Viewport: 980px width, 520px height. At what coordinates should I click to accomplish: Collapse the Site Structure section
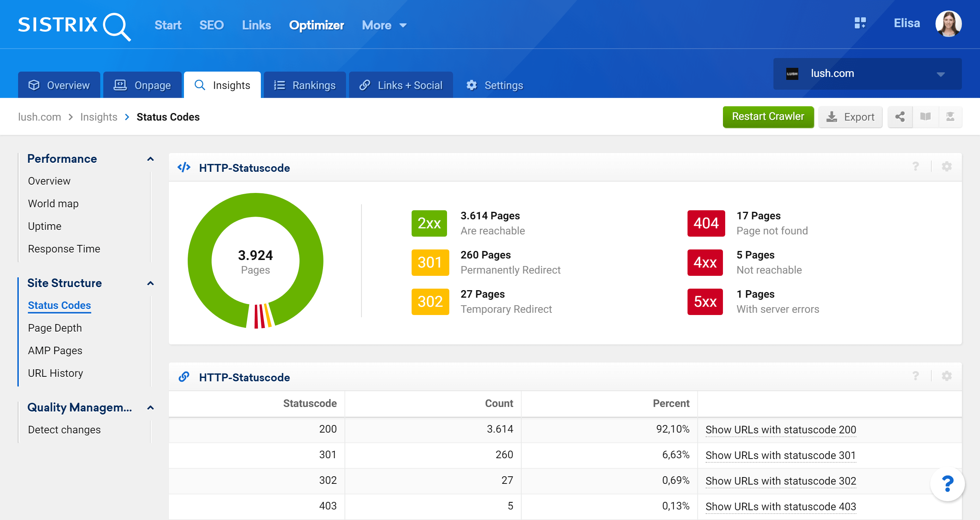pyautogui.click(x=150, y=283)
